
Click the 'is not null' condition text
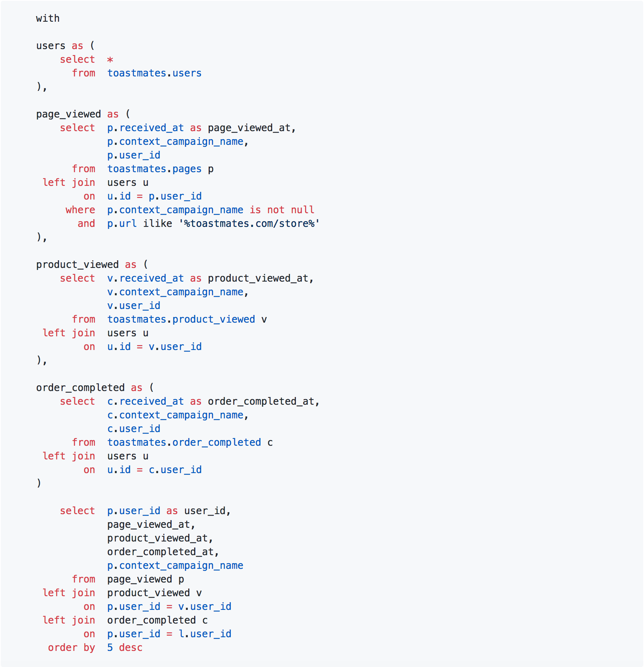click(x=282, y=210)
